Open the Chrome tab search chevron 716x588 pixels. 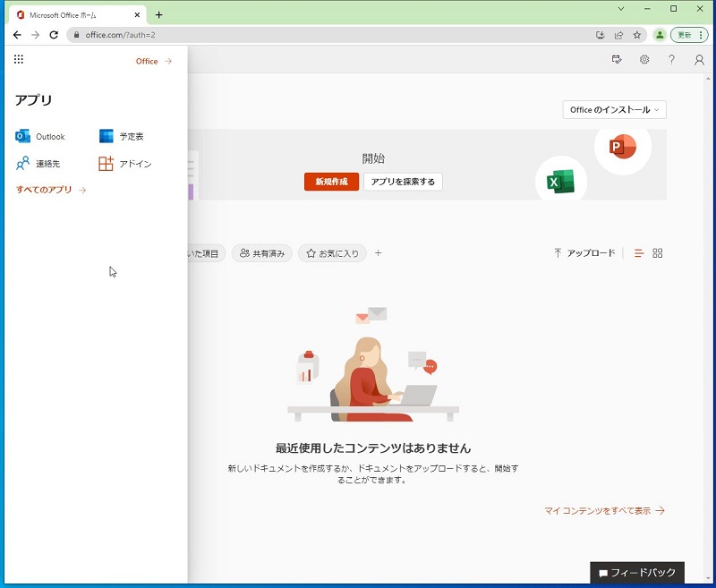[621, 9]
